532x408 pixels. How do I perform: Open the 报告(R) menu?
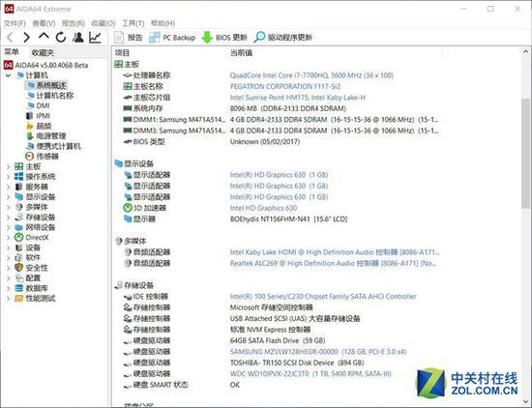(x=74, y=23)
